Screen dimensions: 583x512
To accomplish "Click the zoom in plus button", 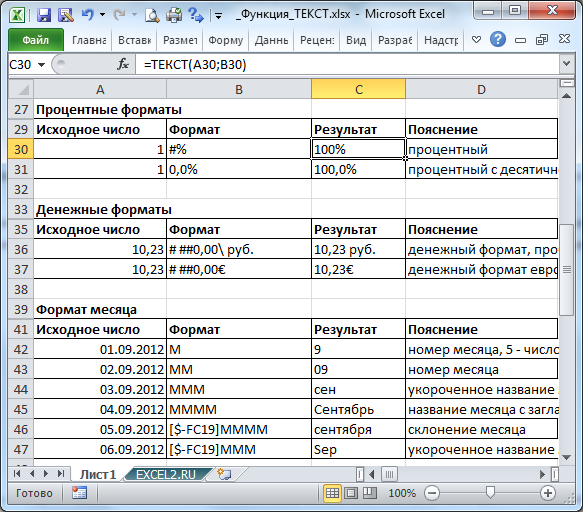I will click(548, 493).
